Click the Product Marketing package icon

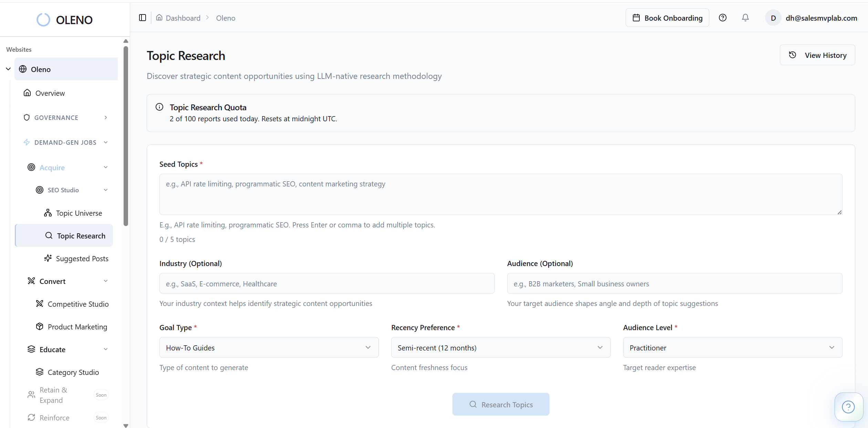[39, 326]
